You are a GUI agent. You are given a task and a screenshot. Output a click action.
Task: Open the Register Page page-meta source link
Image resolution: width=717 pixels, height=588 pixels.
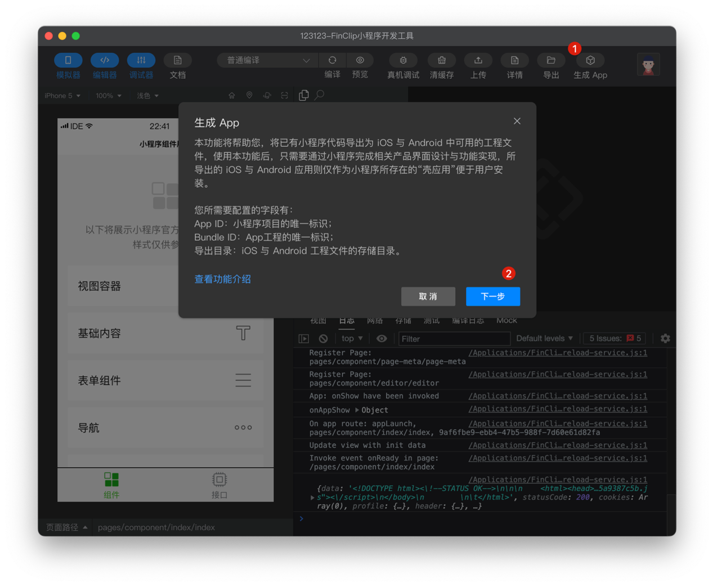558,353
